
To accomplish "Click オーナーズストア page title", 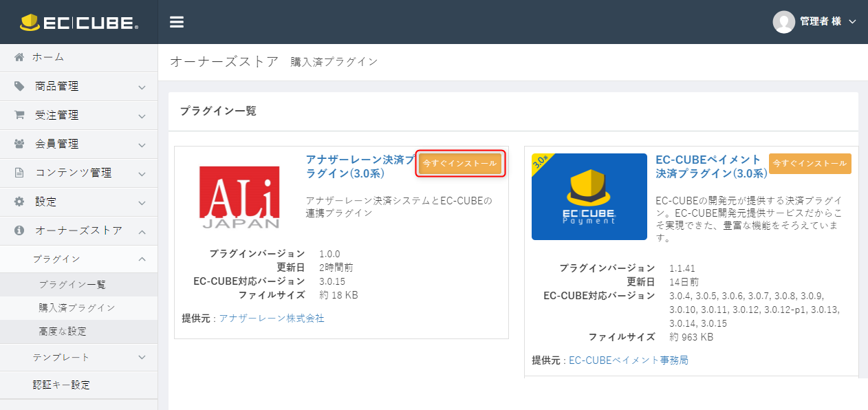I will pyautogui.click(x=224, y=62).
